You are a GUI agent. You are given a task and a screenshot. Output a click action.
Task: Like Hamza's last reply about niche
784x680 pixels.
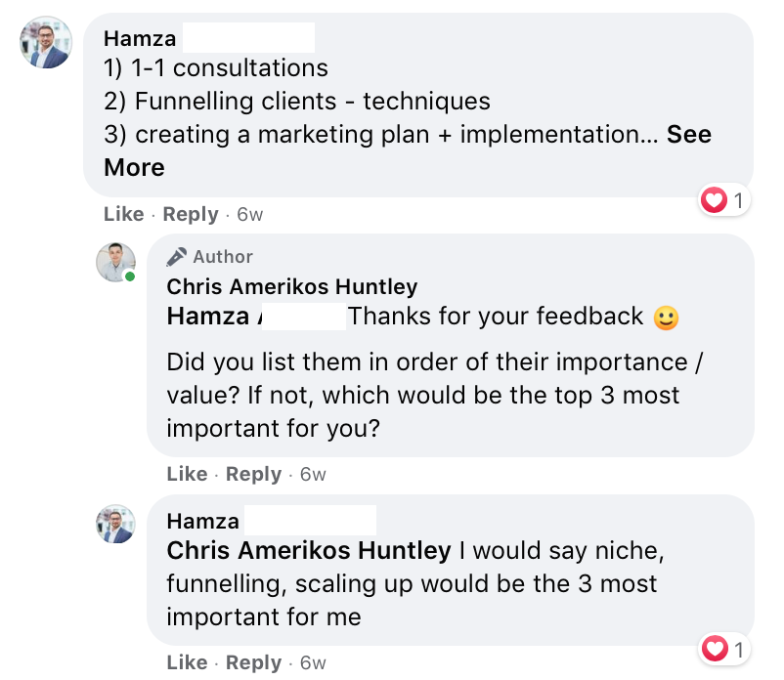coord(187,662)
